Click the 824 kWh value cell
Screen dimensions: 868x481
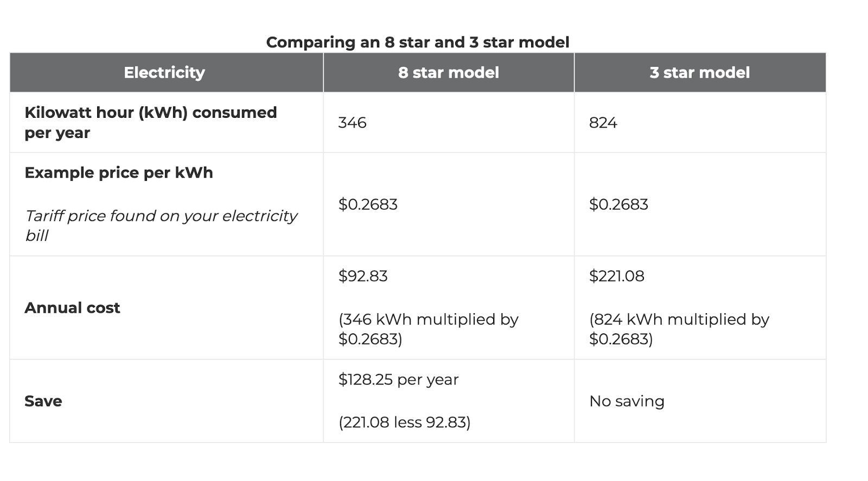tap(700, 123)
